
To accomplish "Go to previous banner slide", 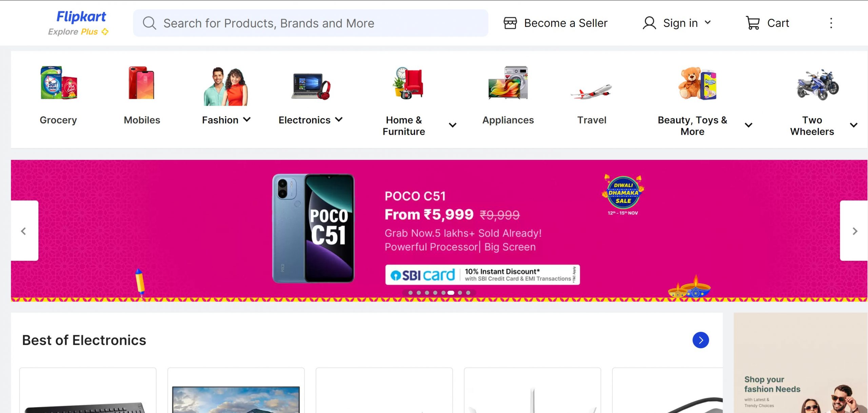I will coord(24,231).
